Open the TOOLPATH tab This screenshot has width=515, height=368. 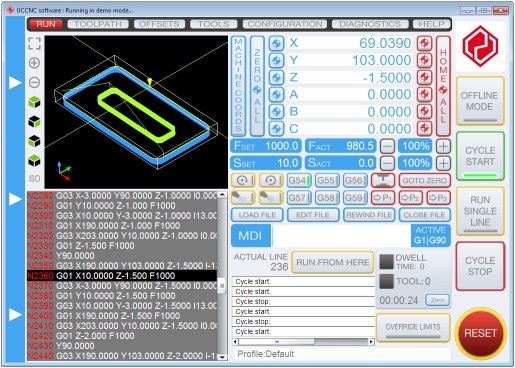pyautogui.click(x=98, y=24)
